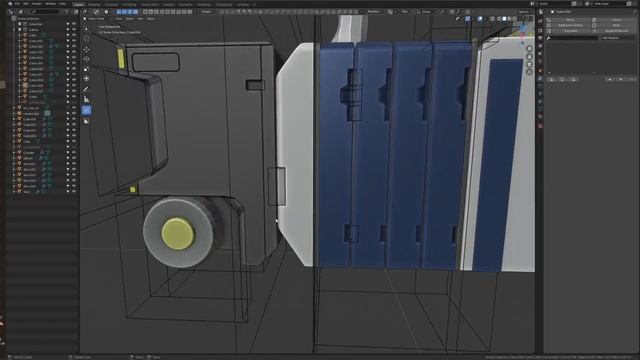Open the Texture properties tab

coord(540,126)
